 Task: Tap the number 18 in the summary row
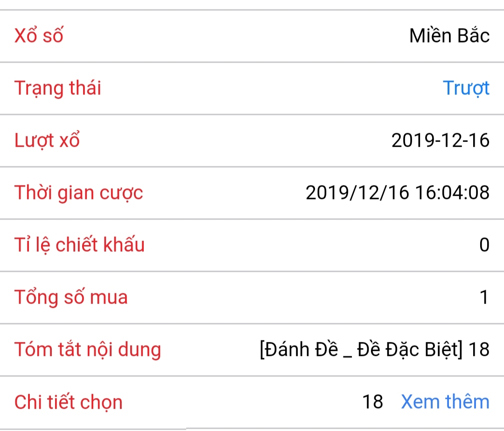pos(479,350)
